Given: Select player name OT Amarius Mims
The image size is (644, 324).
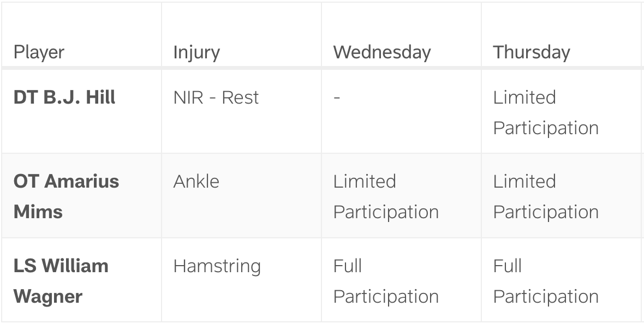Looking at the screenshot, I should (66, 196).
